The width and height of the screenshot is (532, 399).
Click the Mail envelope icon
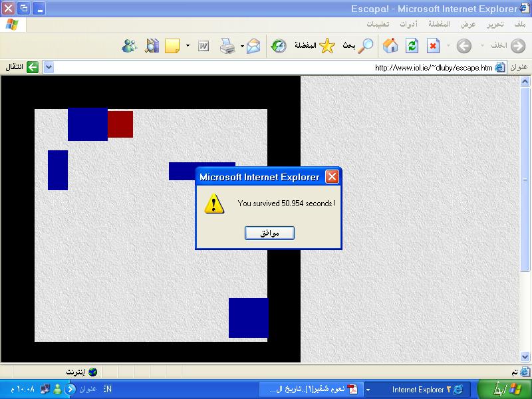click(253, 46)
